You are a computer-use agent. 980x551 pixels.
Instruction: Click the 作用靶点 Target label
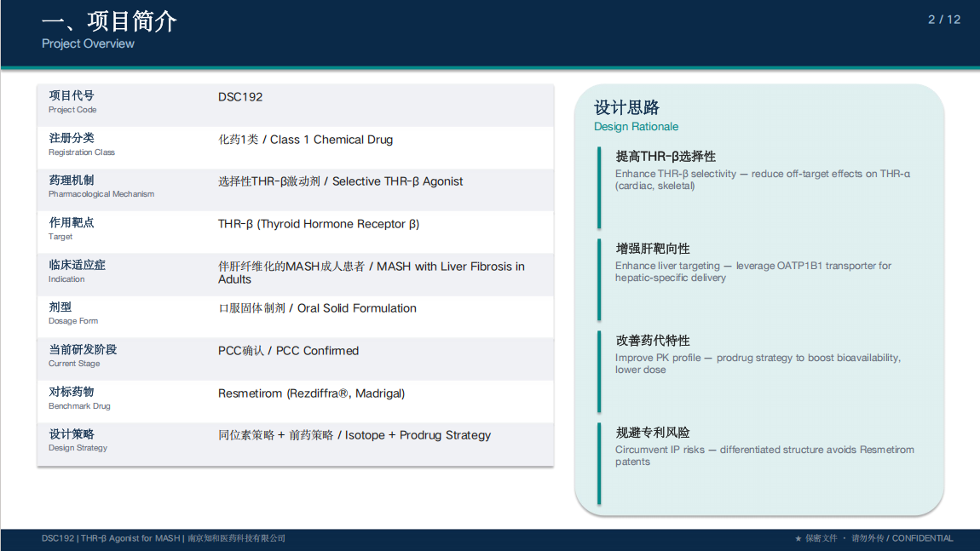72,228
